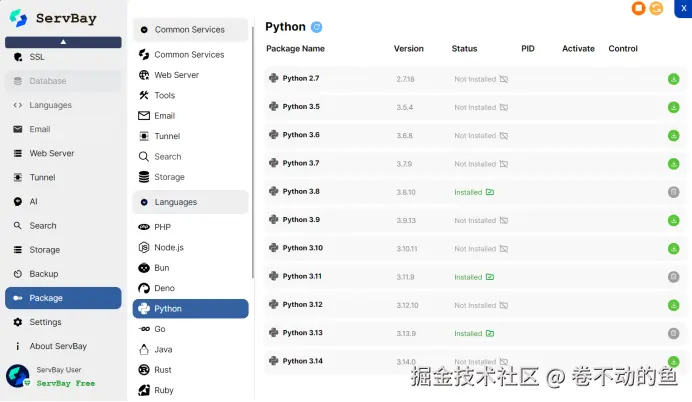Go to Storage in the left sidebar
692x402 pixels.
pos(63,250)
